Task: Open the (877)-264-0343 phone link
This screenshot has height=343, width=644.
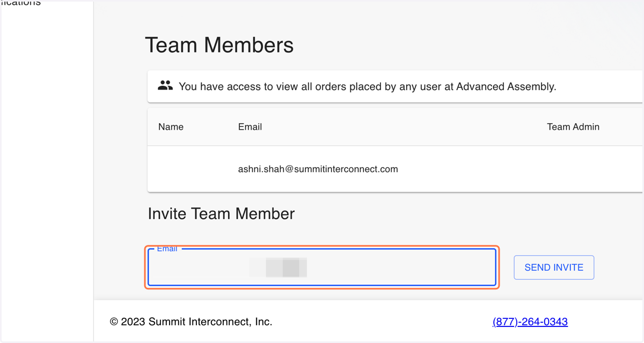Action: [530, 322]
